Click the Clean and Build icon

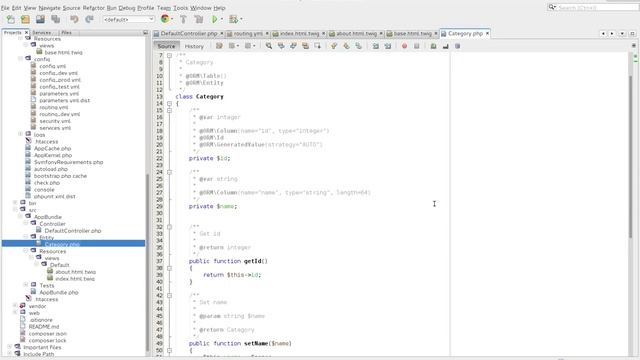(x=199, y=19)
